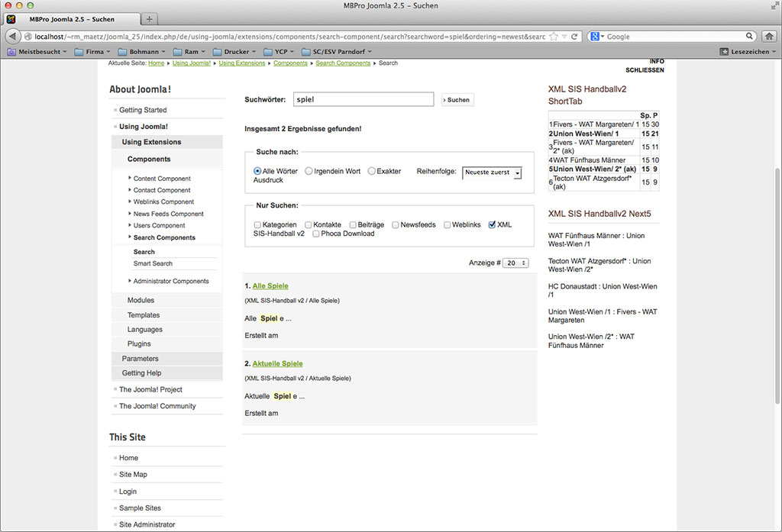Open the Reihenfolge ordering dropdown
The height and width of the screenshot is (532, 782).
pos(492,172)
